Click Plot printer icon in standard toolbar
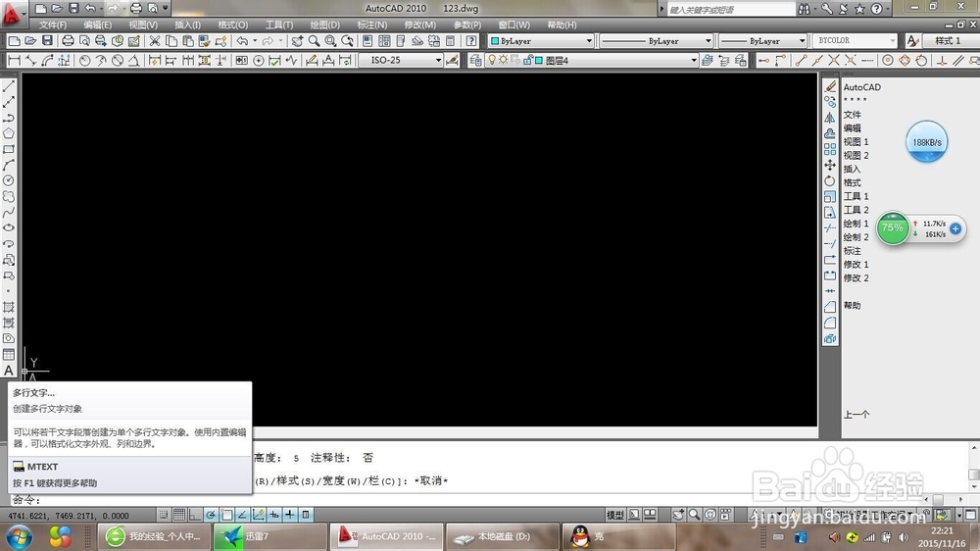The image size is (980, 551). 68,41
